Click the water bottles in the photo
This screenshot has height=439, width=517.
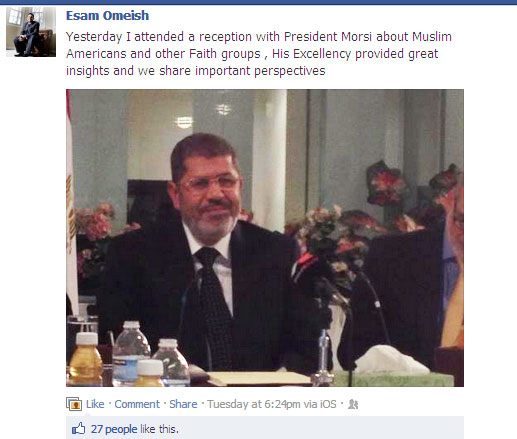click(x=151, y=354)
